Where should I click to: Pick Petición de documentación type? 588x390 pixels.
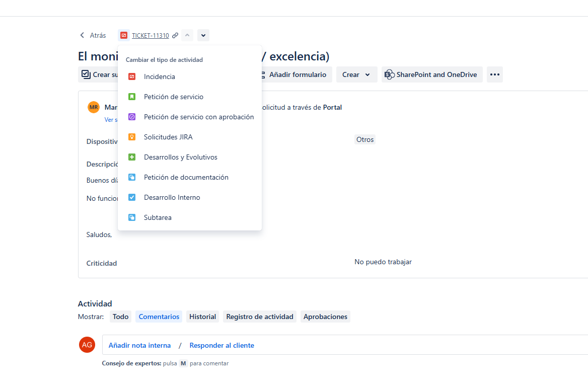[190, 177]
